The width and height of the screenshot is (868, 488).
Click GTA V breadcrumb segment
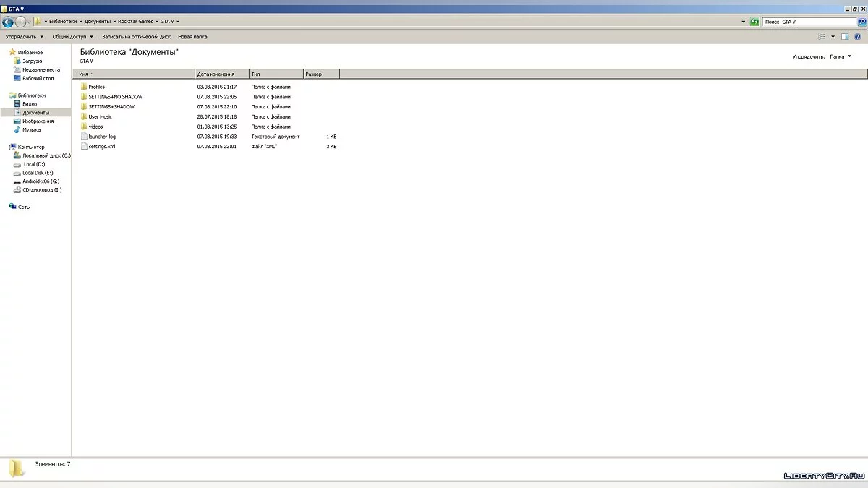pos(167,22)
